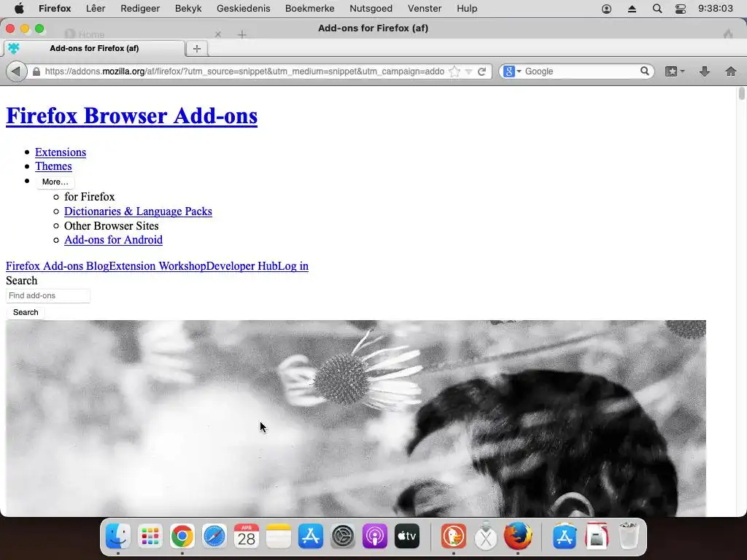Close the background Home tab
Image resolution: width=747 pixels, height=560 pixels.
click(x=217, y=34)
